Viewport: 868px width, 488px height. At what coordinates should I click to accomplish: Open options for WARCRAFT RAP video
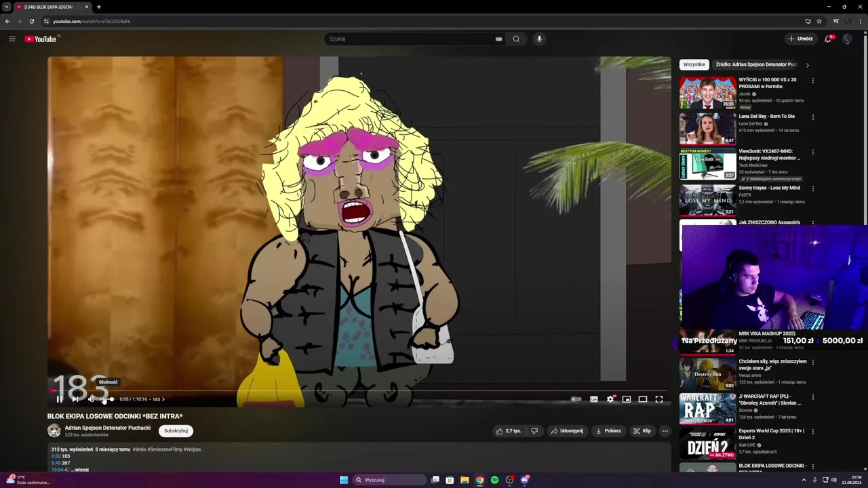(813, 397)
